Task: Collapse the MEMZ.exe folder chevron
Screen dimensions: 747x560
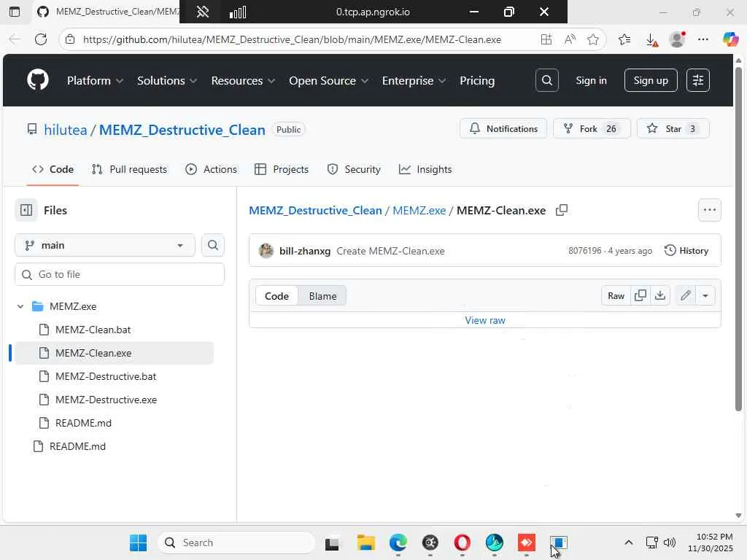Action: [20, 306]
